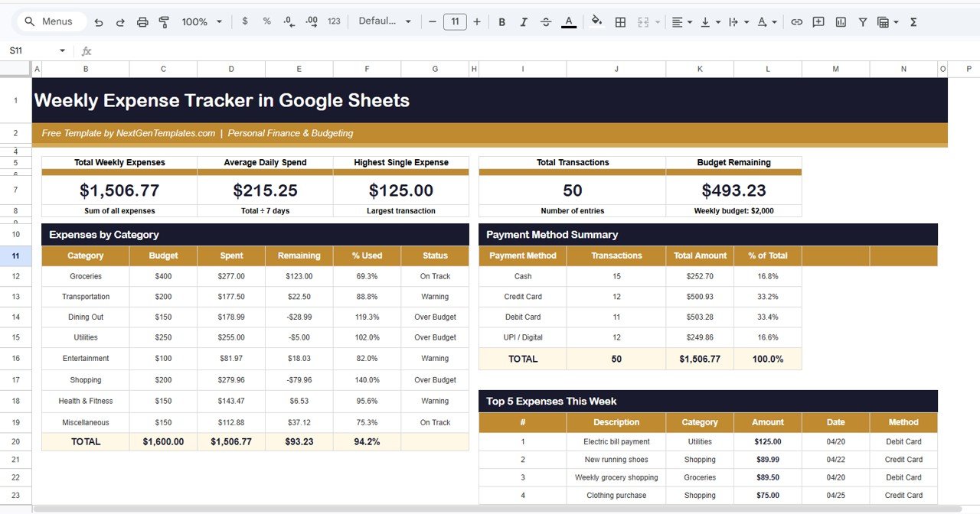Image resolution: width=980 pixels, height=514 pixels.
Task: Select the New running shoes description
Action: [x=616, y=460]
